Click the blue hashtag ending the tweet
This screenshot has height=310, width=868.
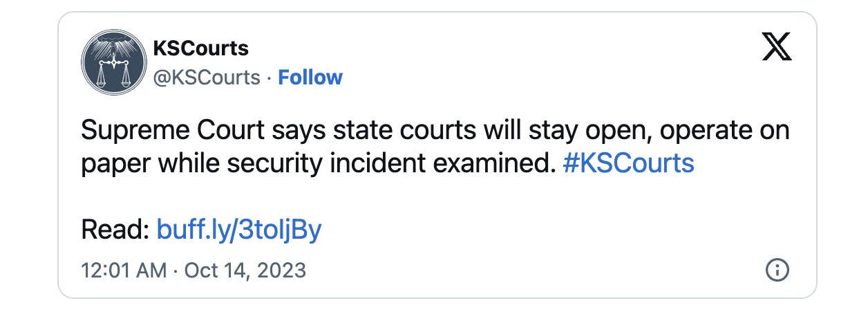pyautogui.click(x=629, y=163)
